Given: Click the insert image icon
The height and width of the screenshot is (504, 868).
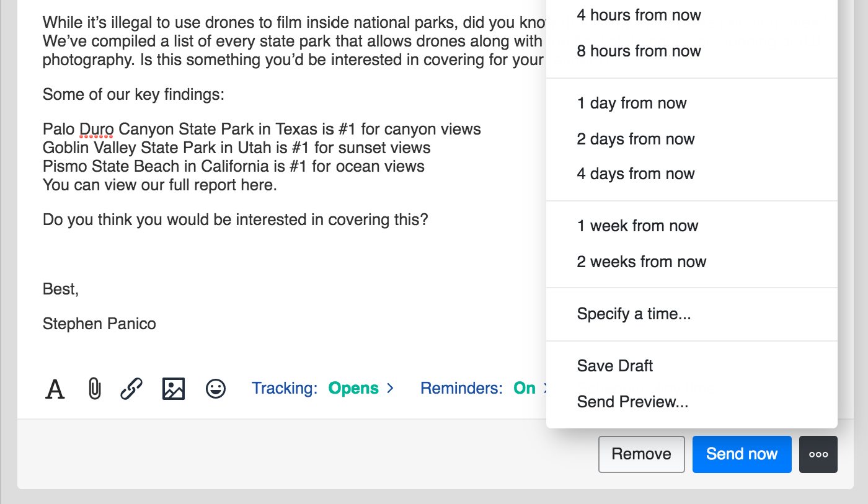Looking at the screenshot, I should coord(174,389).
